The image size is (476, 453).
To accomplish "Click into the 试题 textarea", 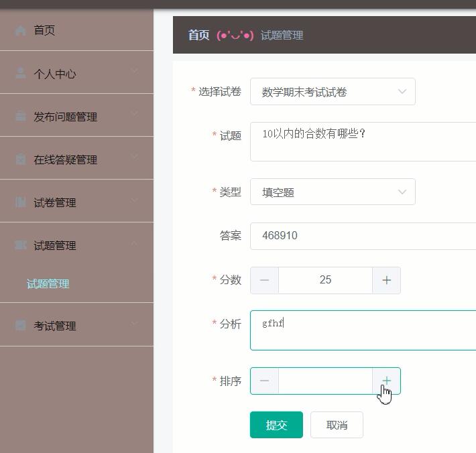I will (x=363, y=141).
